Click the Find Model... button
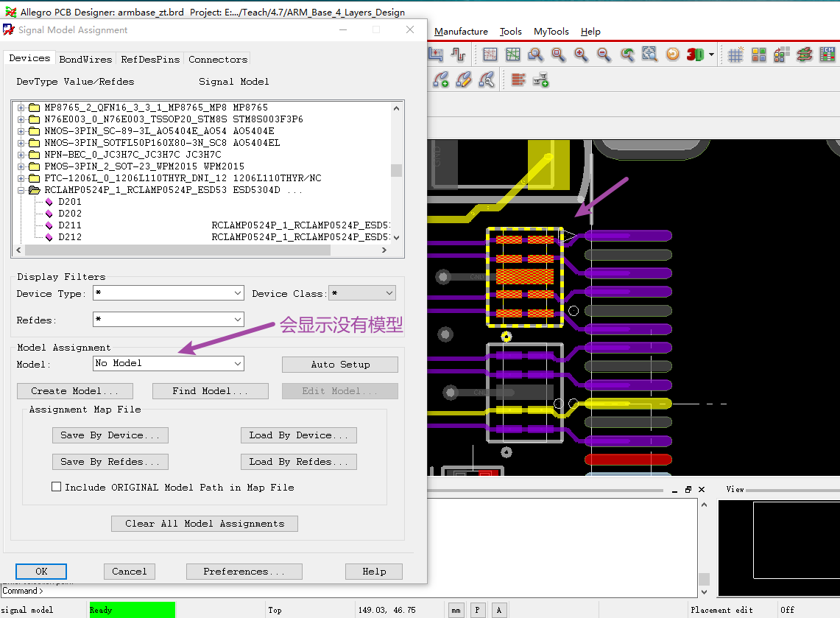Viewport: 840px width, 618px height. click(211, 391)
